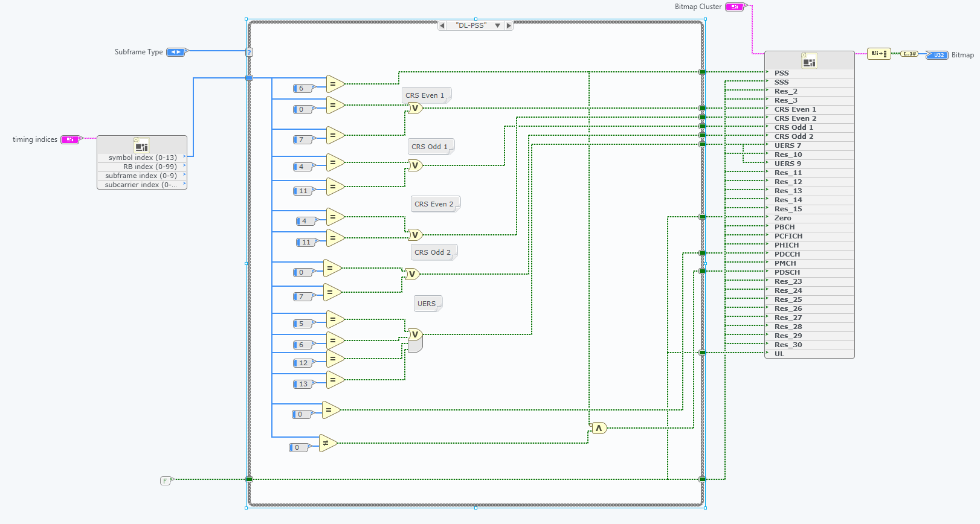Select the Bitmap Cluster pink terminal
Viewport: 980px width, 524px height.
(x=734, y=7)
